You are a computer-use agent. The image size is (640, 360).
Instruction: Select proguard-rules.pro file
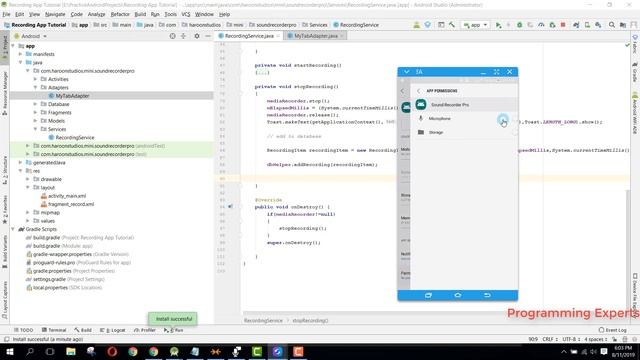coord(54,262)
